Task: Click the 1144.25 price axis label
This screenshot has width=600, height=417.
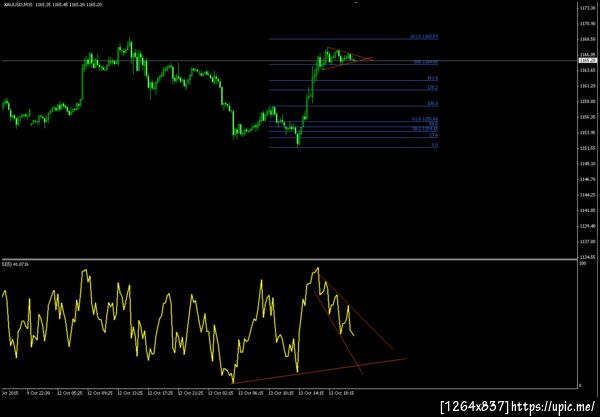Action: tap(587, 195)
